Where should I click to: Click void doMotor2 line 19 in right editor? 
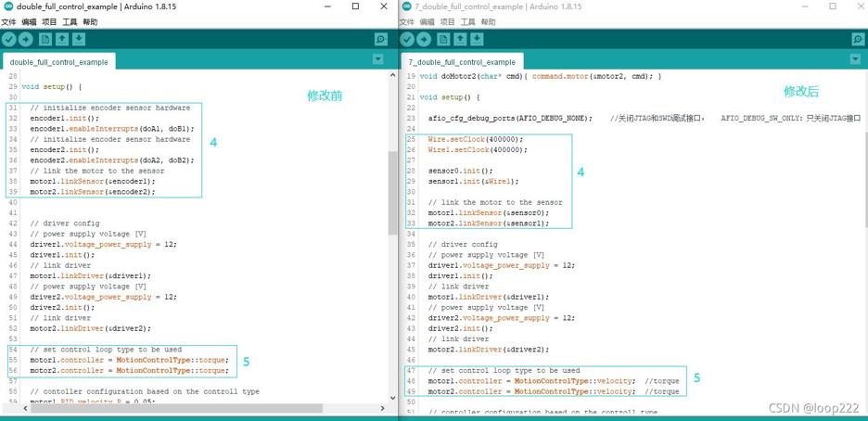pyautogui.click(x=541, y=76)
